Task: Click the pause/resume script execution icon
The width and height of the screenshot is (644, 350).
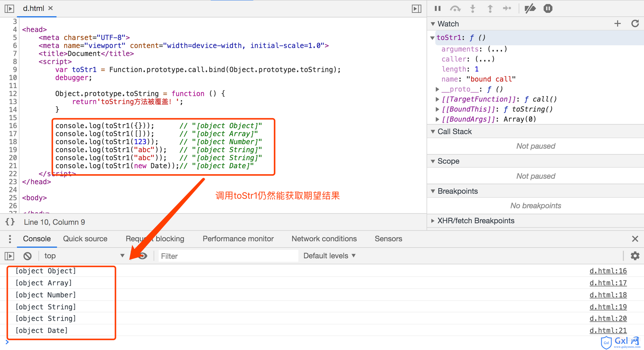Action: coord(437,8)
